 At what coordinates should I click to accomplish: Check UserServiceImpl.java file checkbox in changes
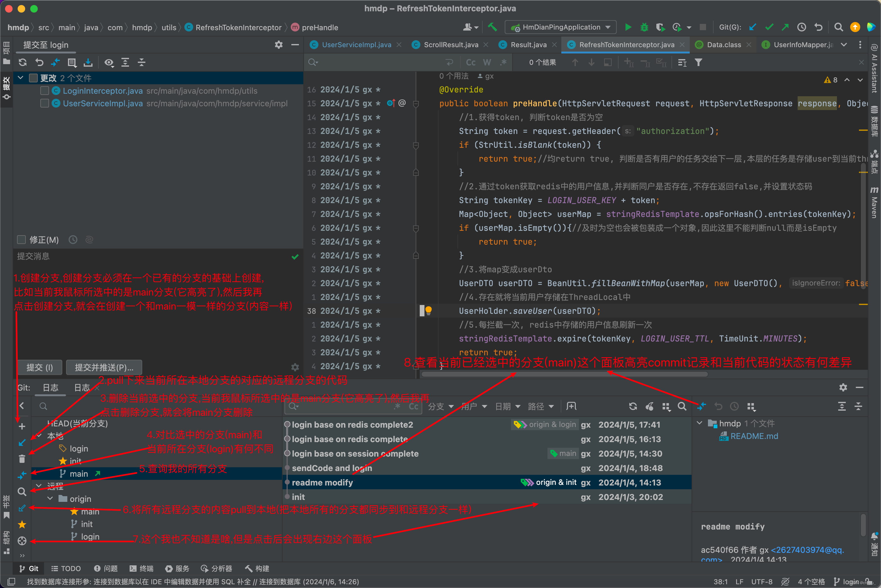point(45,103)
